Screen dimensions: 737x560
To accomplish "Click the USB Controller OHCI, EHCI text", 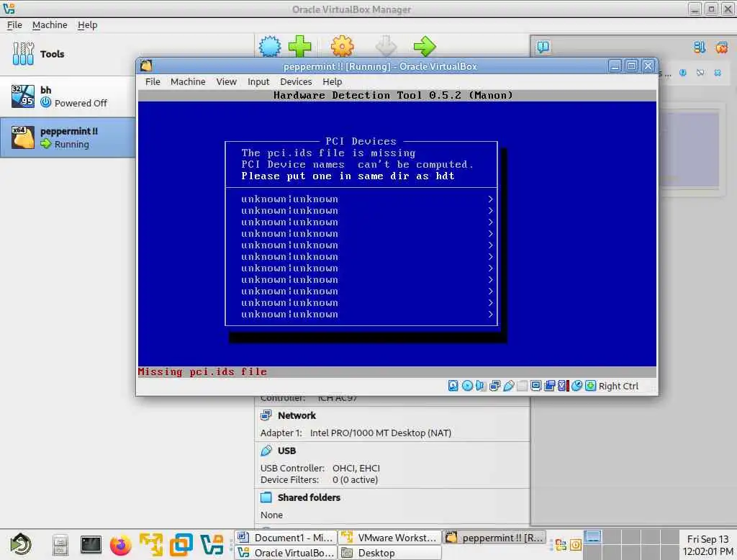I will pos(320,468).
